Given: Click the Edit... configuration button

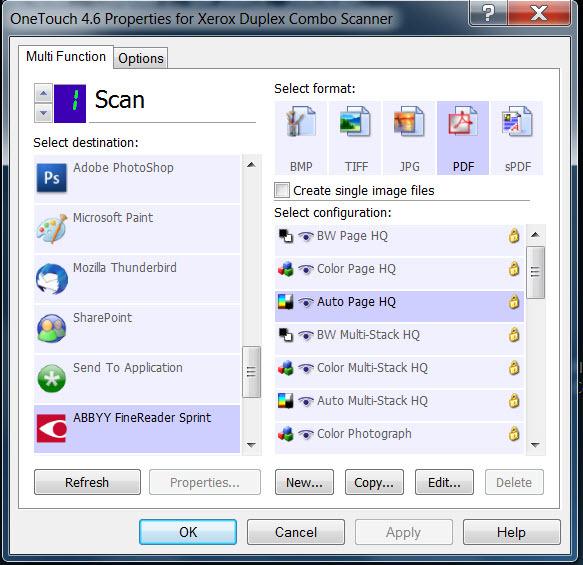Looking at the screenshot, I should click(444, 482).
